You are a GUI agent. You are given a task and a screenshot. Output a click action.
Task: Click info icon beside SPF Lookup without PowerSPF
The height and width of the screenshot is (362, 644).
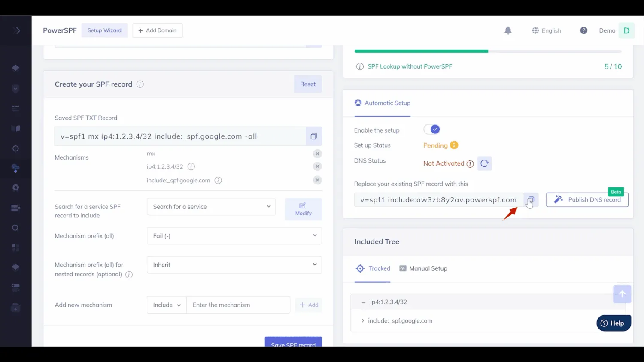pyautogui.click(x=360, y=66)
